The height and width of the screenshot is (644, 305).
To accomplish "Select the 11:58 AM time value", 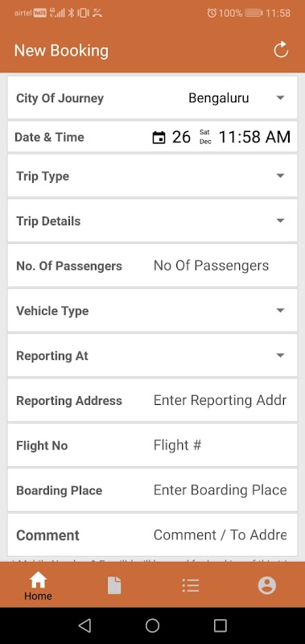I will pyautogui.click(x=254, y=137).
